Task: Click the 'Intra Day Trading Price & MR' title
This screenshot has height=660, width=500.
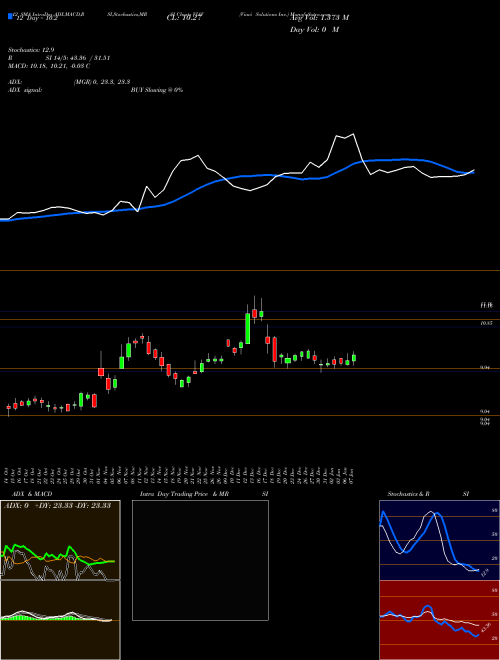Action: 184,494
